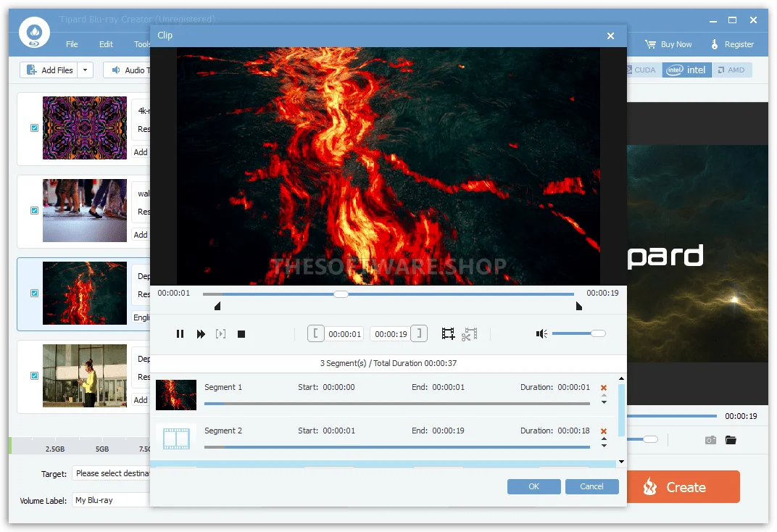Toggle CUDA acceleration
The height and width of the screenshot is (532, 777).
tap(643, 70)
